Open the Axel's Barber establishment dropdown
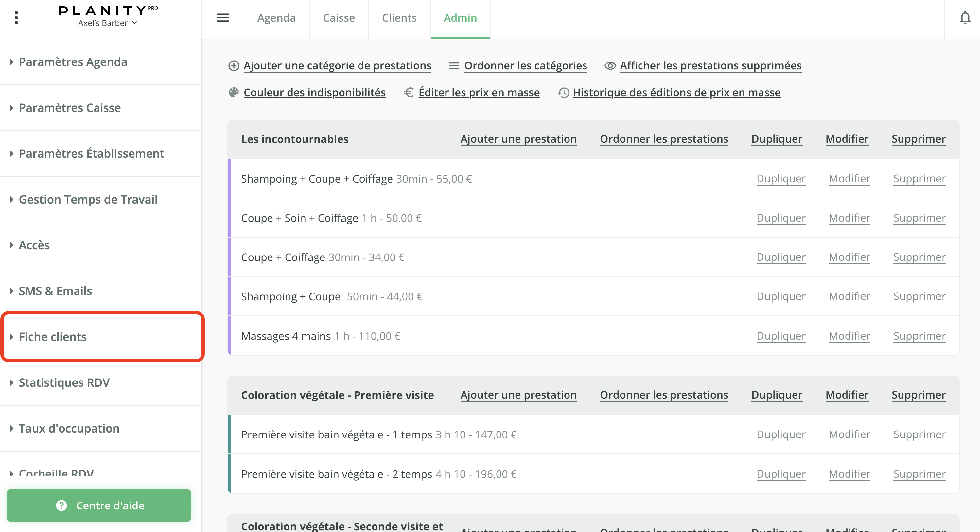This screenshot has width=980, height=532. tap(107, 23)
